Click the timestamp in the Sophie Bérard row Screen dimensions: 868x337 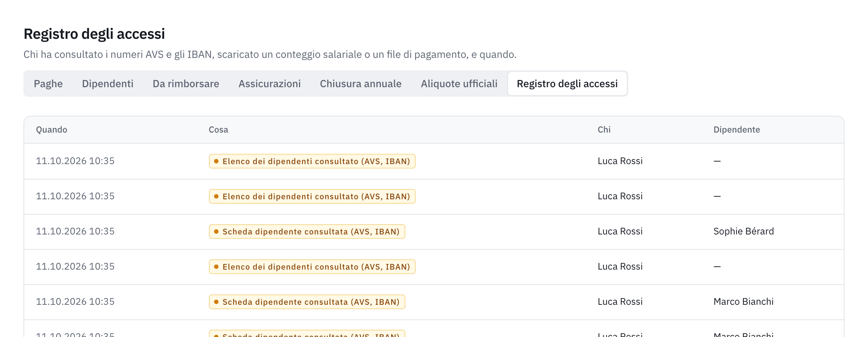click(x=75, y=231)
